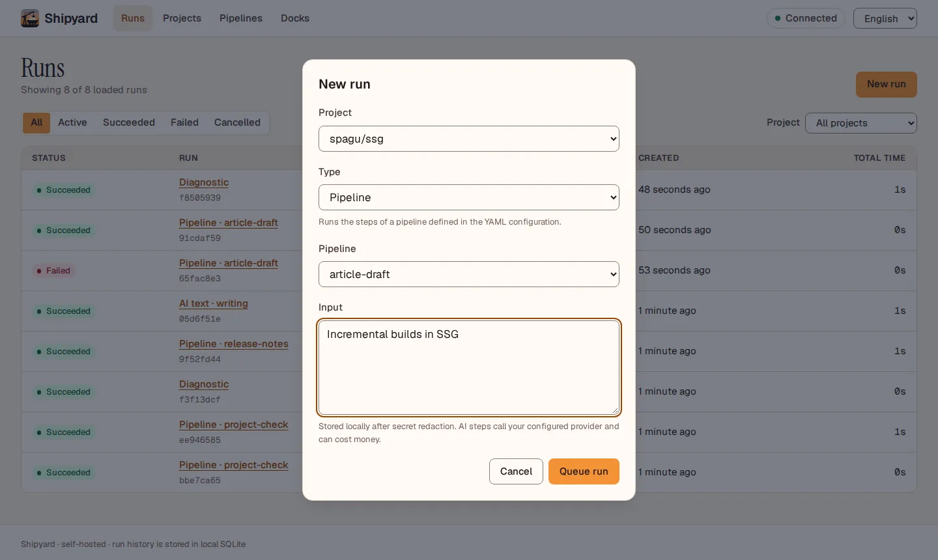Click the STATUS column header

(x=49, y=158)
